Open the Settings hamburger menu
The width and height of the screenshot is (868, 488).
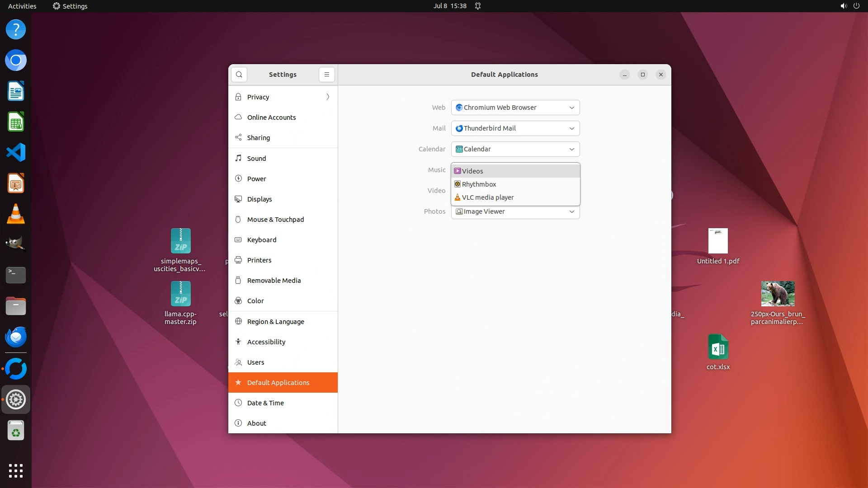(326, 75)
